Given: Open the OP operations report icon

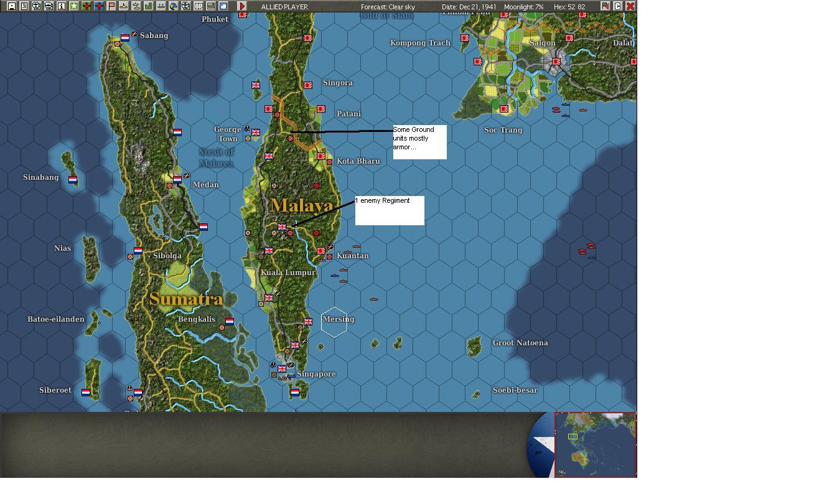Looking at the screenshot, I should coord(199,6).
